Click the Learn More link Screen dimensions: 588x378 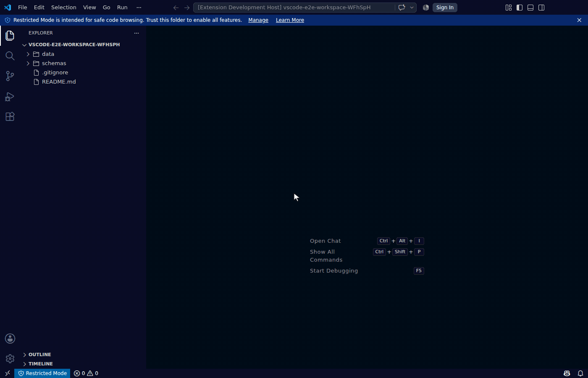[290, 20]
